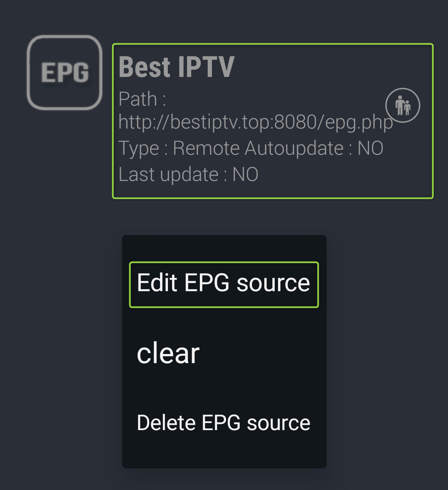This screenshot has height=490, width=448.
Task: Click the word Edit in menu
Action: tap(157, 282)
